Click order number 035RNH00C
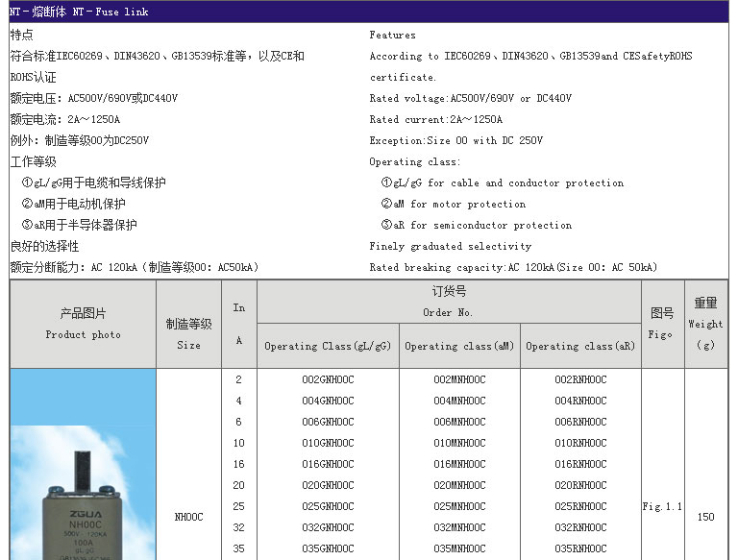Viewport: 738px width, 560px height. coord(580,549)
